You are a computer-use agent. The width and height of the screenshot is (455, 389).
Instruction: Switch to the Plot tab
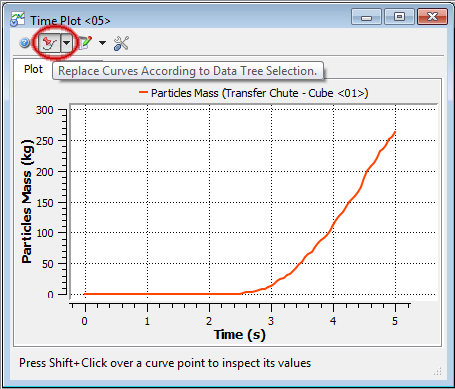pos(33,69)
